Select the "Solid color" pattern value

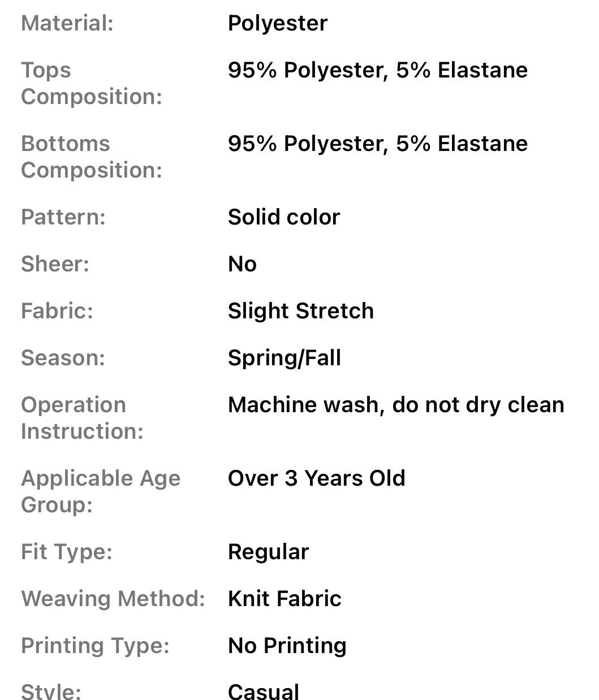click(x=283, y=217)
